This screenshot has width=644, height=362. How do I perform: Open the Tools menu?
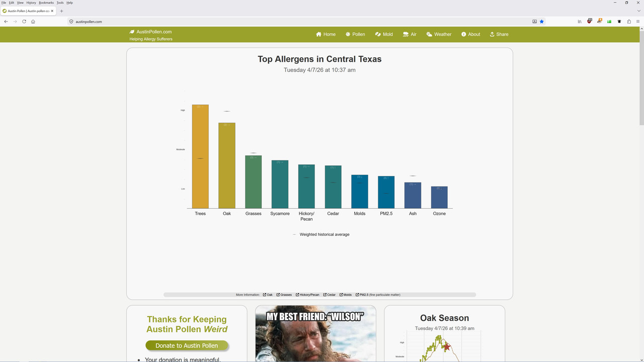[x=60, y=3]
